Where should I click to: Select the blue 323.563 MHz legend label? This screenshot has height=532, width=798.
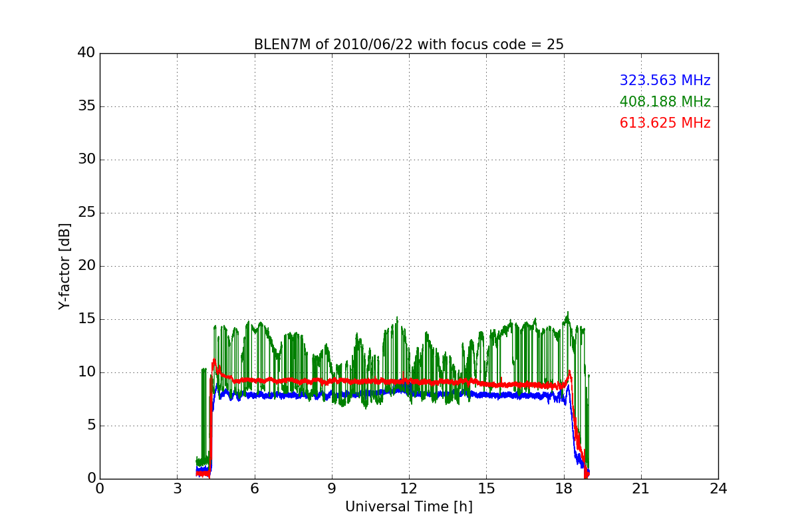pyautogui.click(x=664, y=80)
